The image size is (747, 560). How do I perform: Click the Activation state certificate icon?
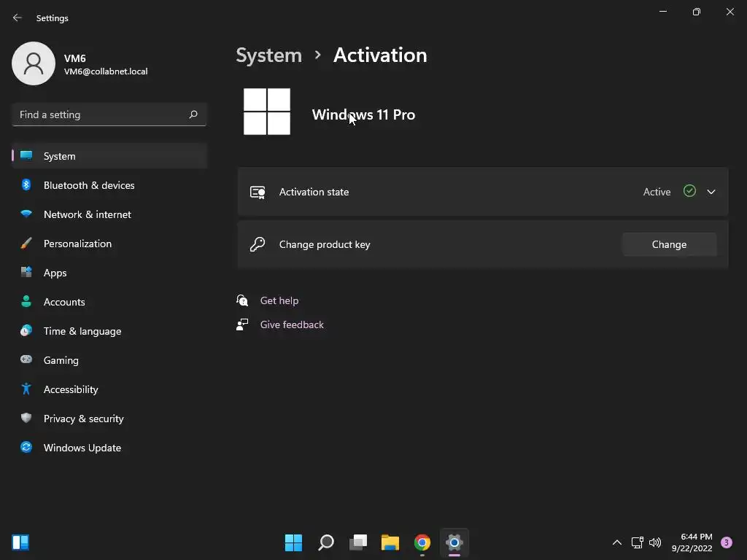[x=258, y=192]
